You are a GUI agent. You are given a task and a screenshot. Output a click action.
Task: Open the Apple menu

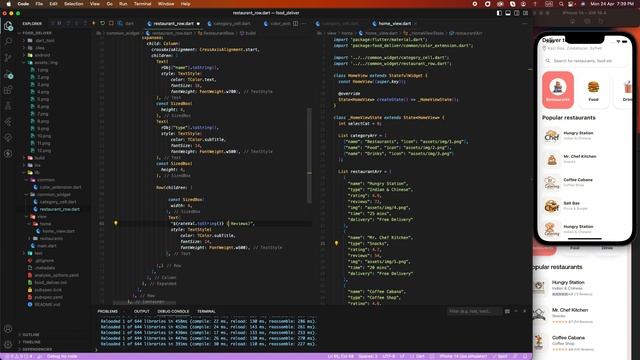(8, 4)
